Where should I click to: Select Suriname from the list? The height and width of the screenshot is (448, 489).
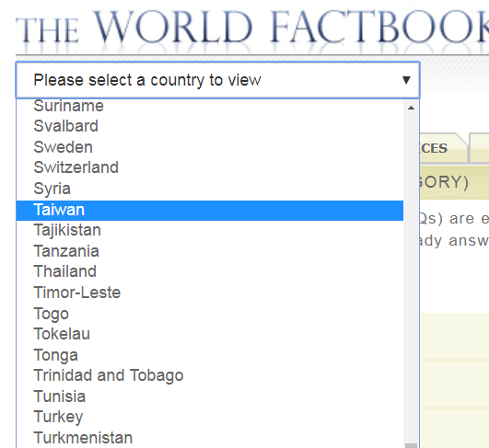click(210, 106)
